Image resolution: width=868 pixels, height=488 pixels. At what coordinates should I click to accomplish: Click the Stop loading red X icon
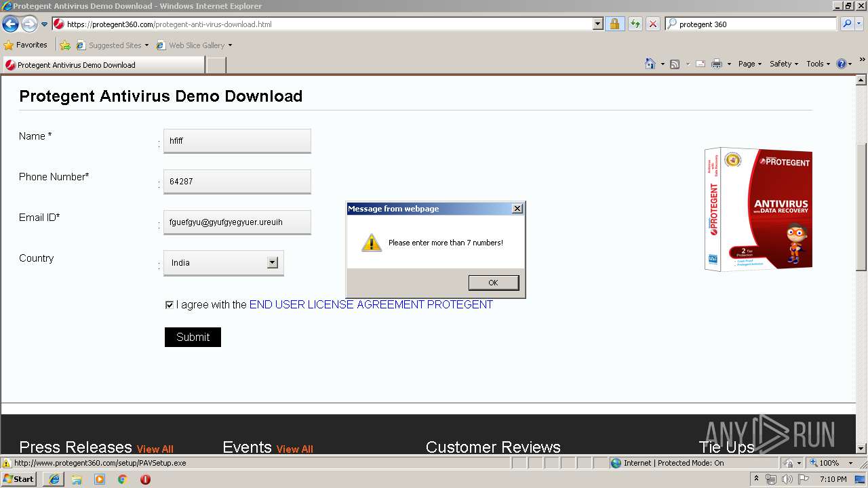coord(652,24)
